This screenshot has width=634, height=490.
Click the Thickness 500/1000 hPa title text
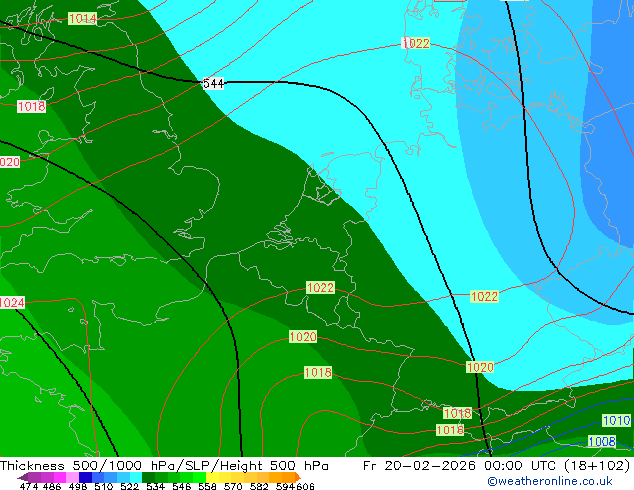tap(89, 466)
